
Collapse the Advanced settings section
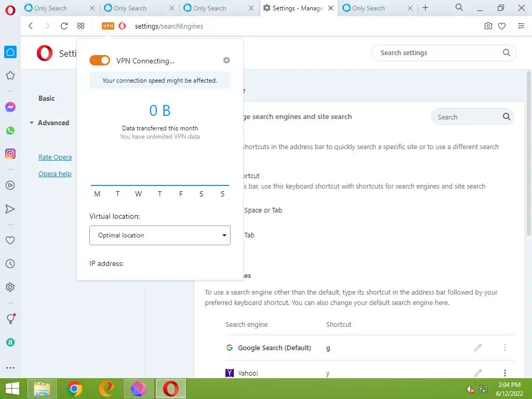click(49, 123)
